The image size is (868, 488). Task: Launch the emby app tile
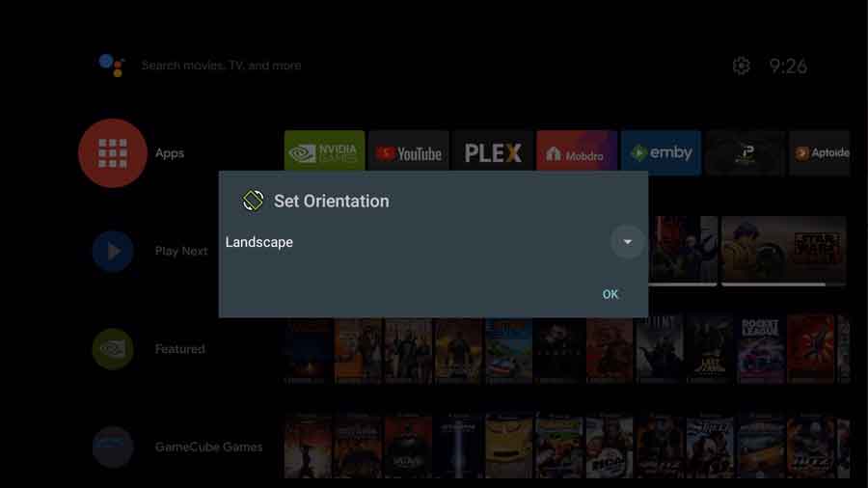pos(661,152)
